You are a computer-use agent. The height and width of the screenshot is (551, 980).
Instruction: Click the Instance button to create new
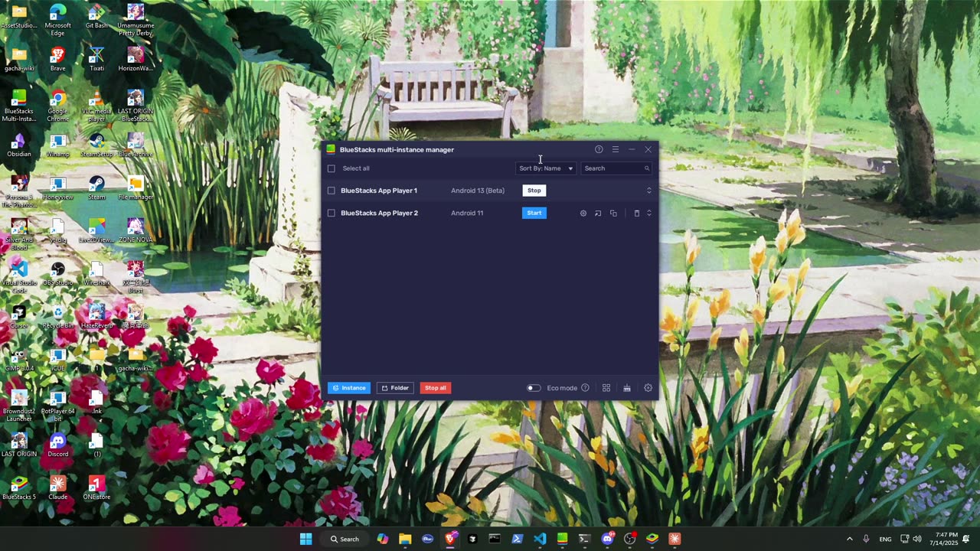(349, 388)
